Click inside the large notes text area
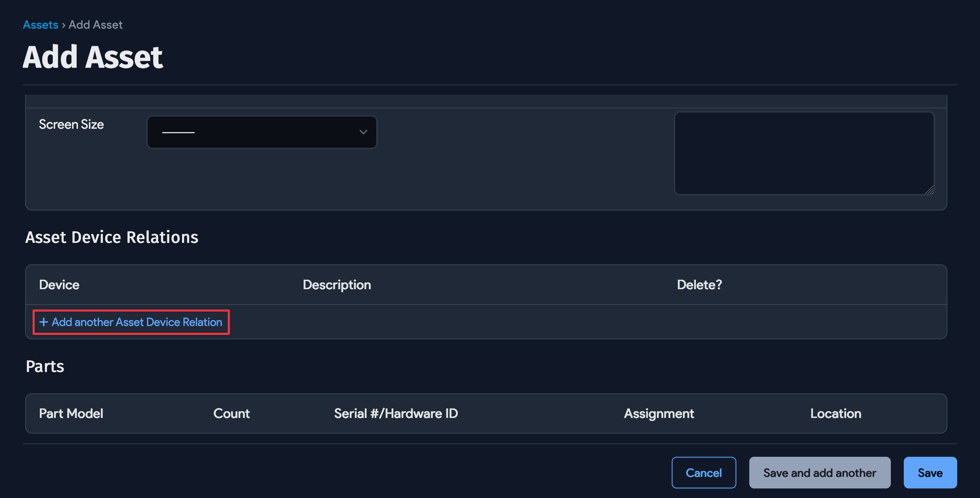Image resolution: width=980 pixels, height=498 pixels. coord(804,152)
